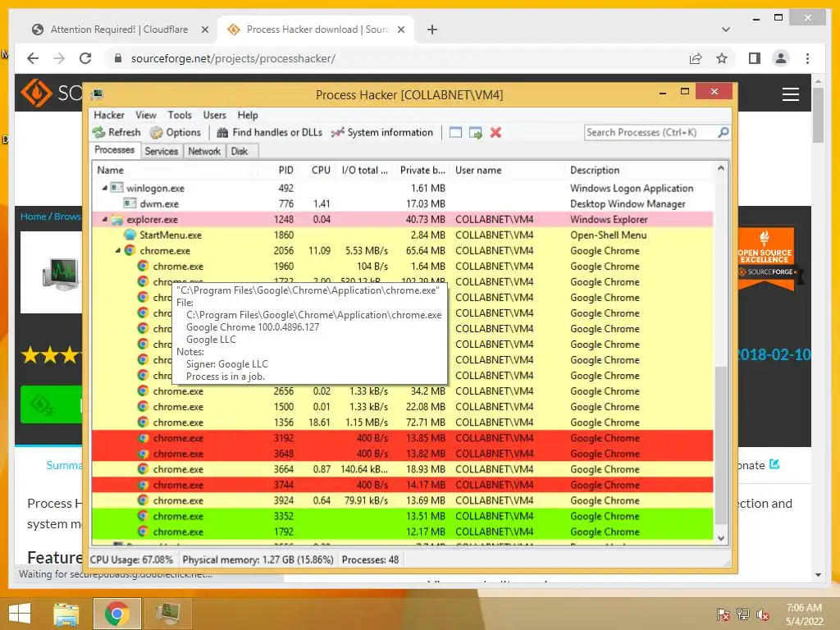The image size is (840, 630).
Task: Select the dwm.exe process row
Action: (402, 203)
